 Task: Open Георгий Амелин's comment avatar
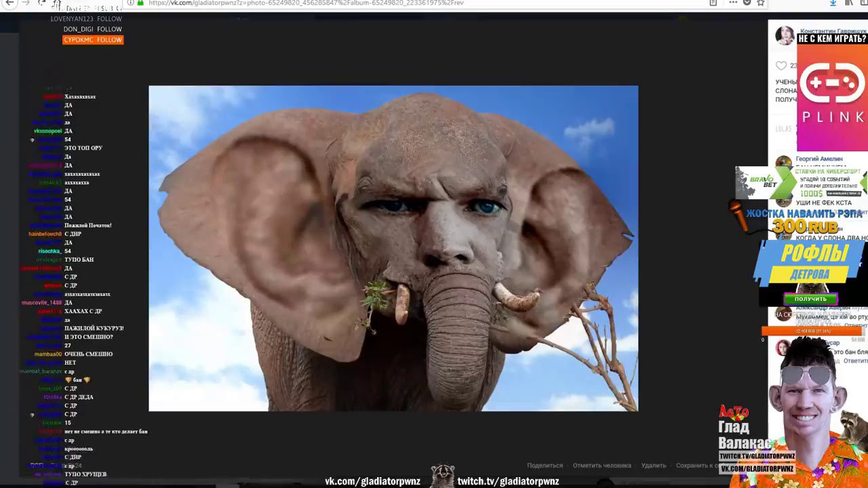pyautogui.click(x=783, y=162)
